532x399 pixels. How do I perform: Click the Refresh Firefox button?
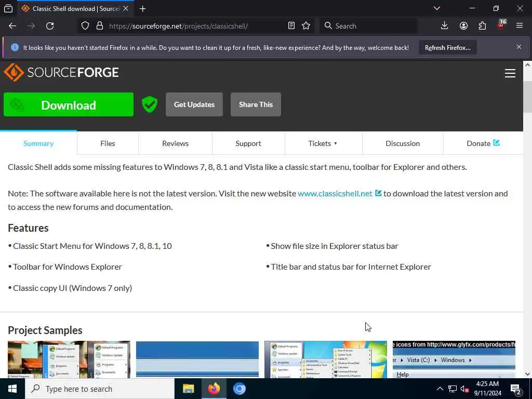pyautogui.click(x=448, y=47)
